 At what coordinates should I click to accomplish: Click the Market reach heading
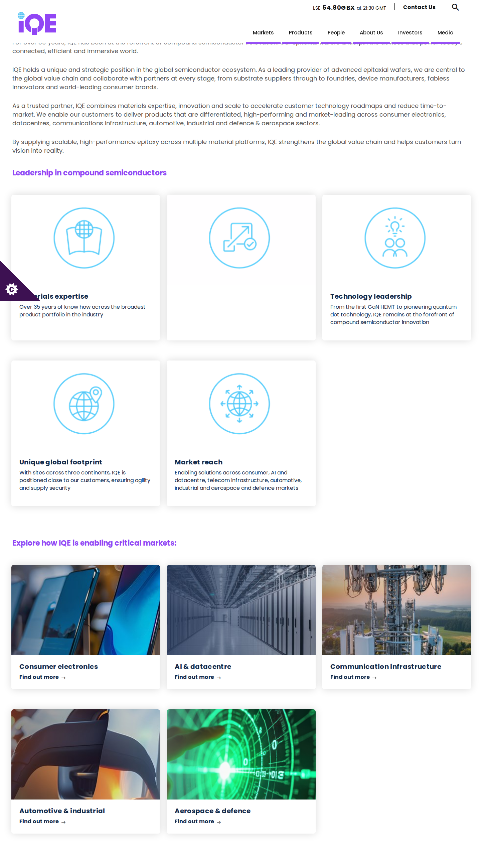click(x=198, y=462)
